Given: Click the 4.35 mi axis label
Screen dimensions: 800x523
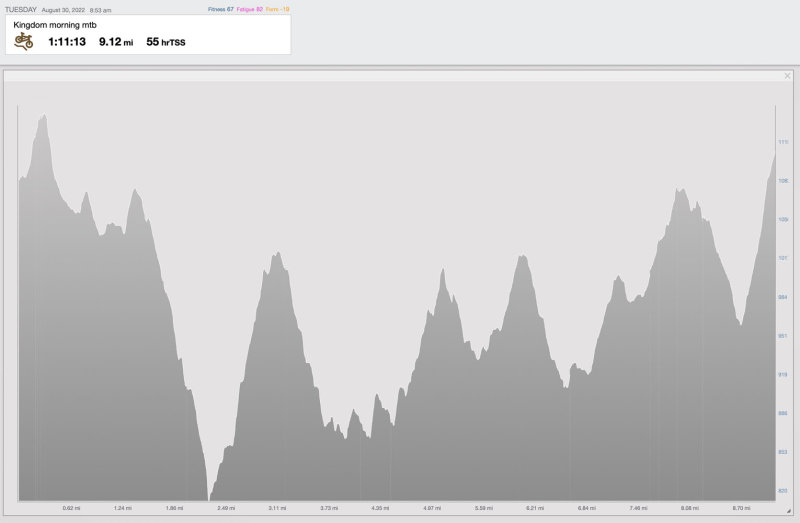Looking at the screenshot, I should click(380, 508).
